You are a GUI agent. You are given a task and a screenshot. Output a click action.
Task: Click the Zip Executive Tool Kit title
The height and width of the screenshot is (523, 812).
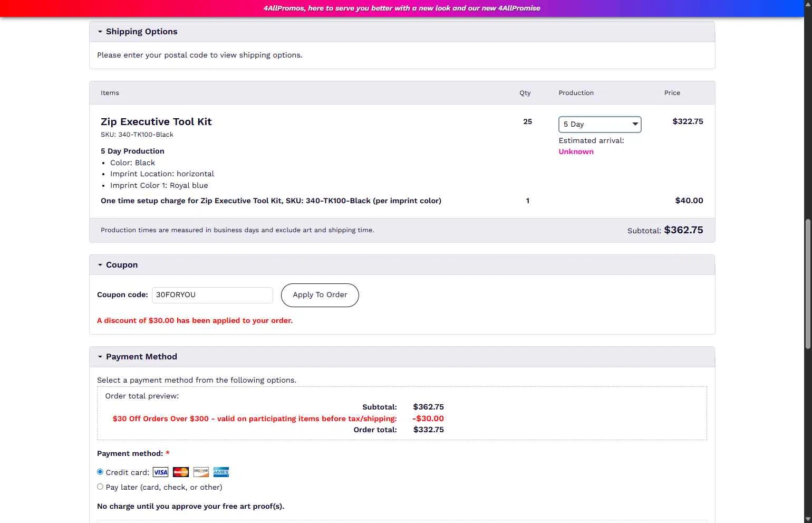pyautogui.click(x=156, y=122)
